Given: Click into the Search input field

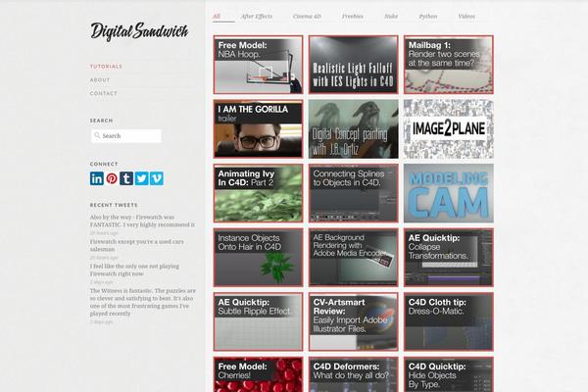Looking at the screenshot, I should coord(126,136).
